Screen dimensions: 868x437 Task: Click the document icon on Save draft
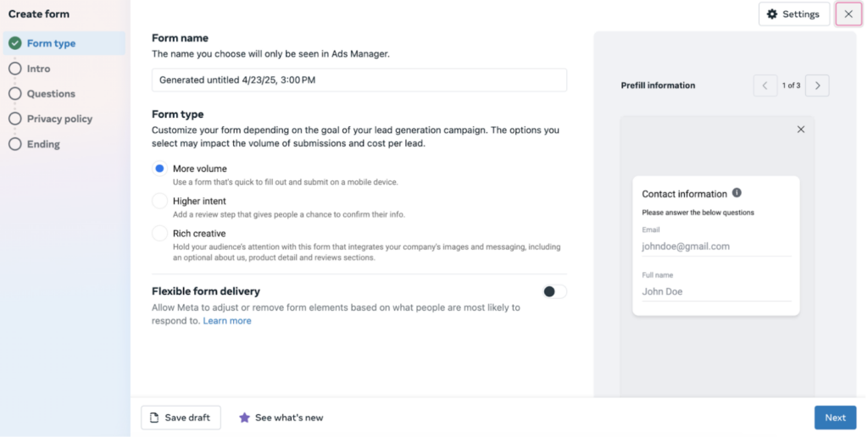coord(154,418)
